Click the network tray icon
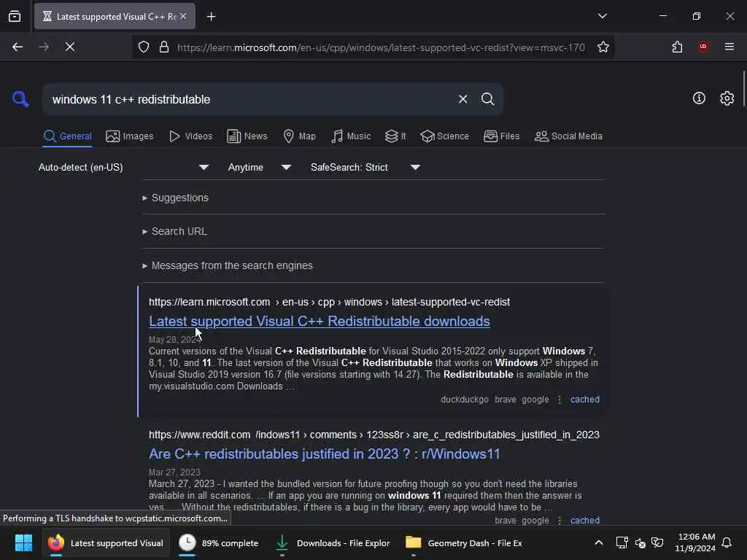Image resolution: width=747 pixels, height=560 pixels. pos(622,542)
